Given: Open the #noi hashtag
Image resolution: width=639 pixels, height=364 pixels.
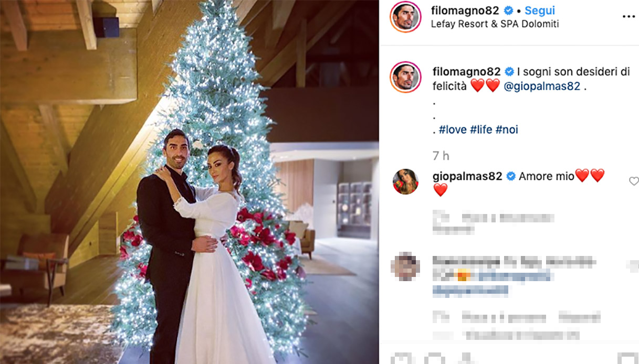Looking at the screenshot, I should pyautogui.click(x=507, y=130).
